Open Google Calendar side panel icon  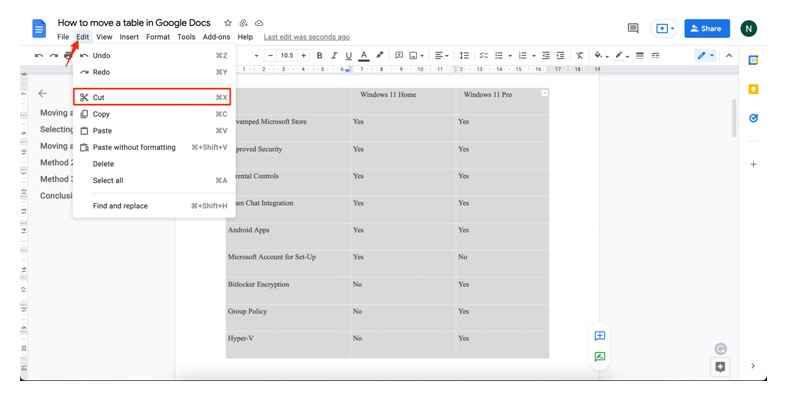(753, 60)
